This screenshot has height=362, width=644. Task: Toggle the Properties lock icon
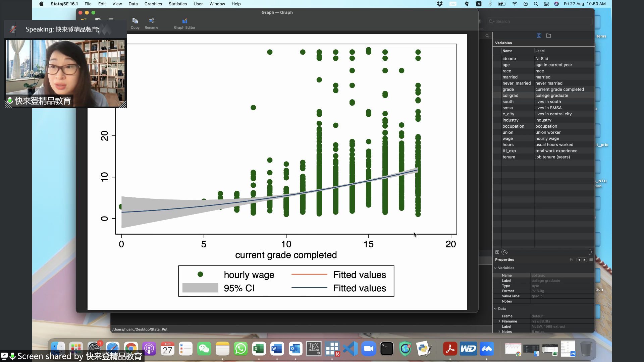(x=571, y=260)
